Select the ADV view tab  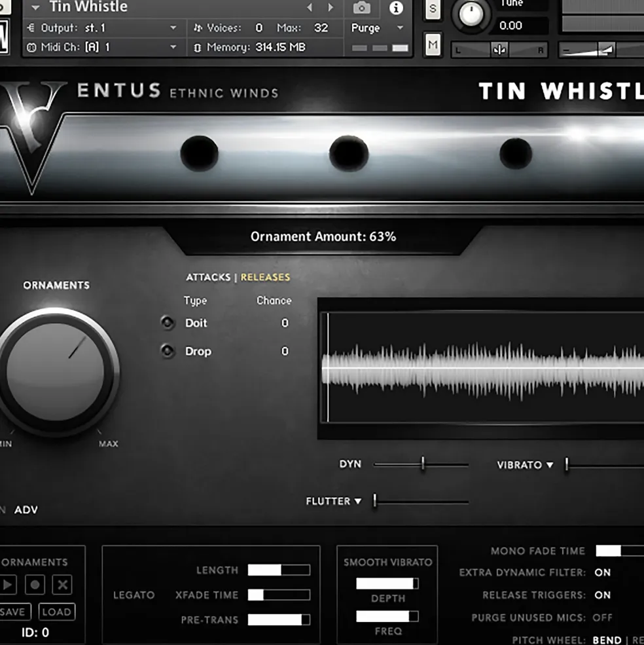pos(26,510)
